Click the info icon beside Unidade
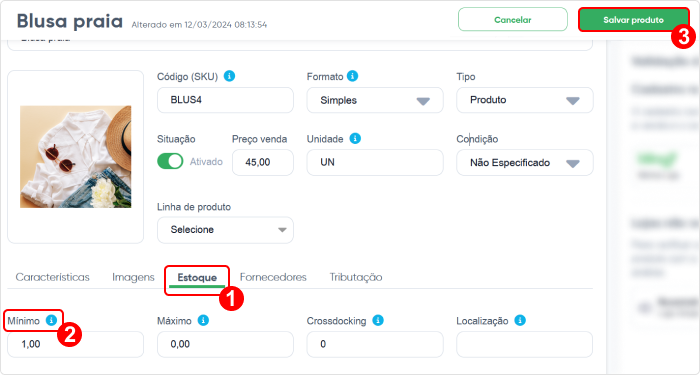Image resolution: width=700 pixels, height=375 pixels. point(355,139)
